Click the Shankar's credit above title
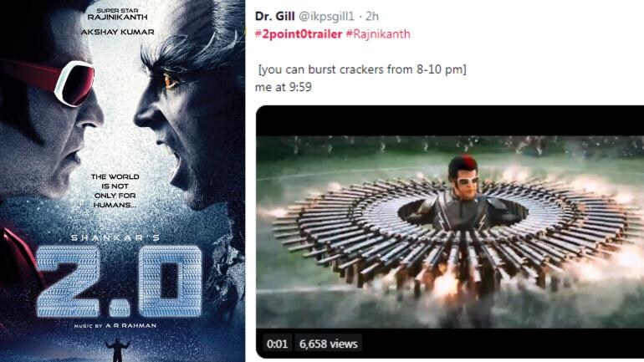Viewport: 644px width, 362px height. tap(119, 237)
